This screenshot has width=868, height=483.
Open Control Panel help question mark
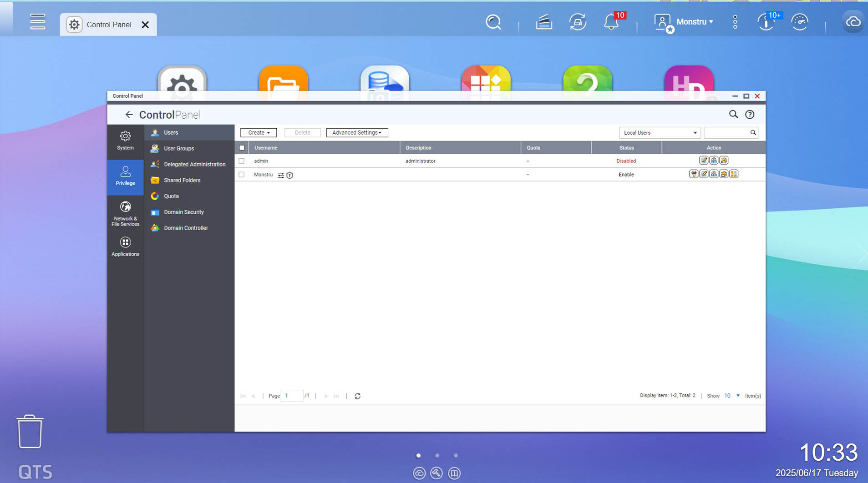(750, 115)
